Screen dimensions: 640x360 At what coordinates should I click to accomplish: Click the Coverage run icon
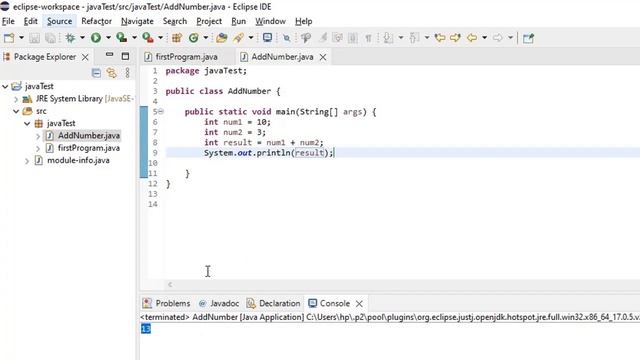[x=121, y=38]
